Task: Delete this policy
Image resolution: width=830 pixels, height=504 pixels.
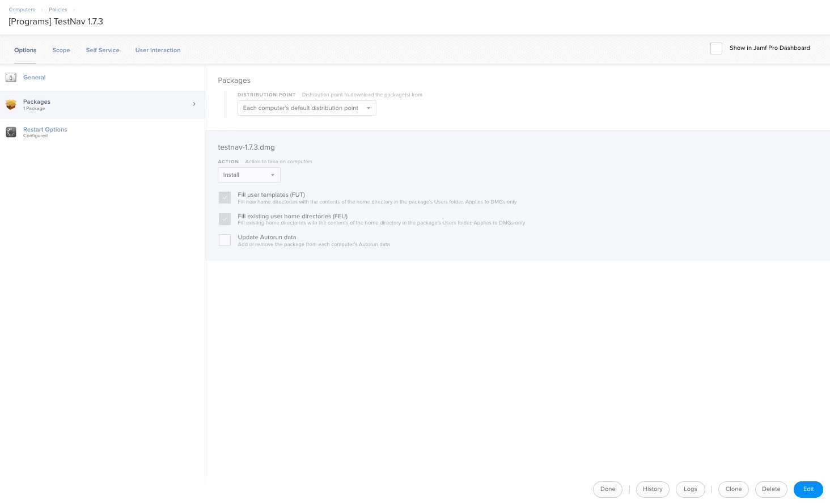Action: 771,489
